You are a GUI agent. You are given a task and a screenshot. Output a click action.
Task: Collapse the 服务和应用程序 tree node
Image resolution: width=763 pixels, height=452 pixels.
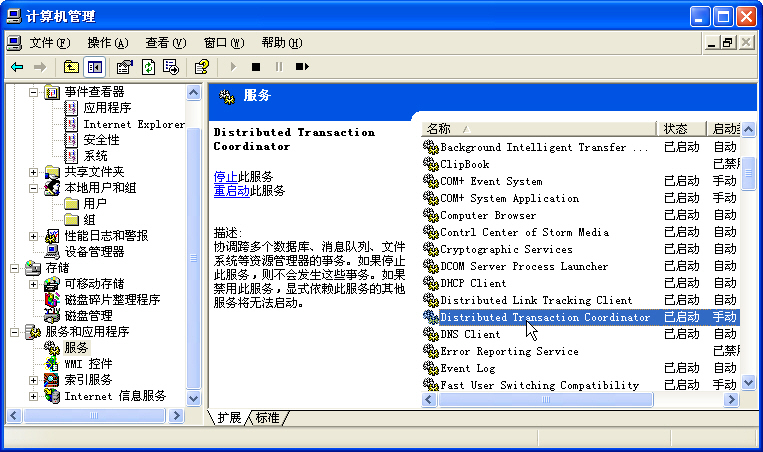[15, 332]
